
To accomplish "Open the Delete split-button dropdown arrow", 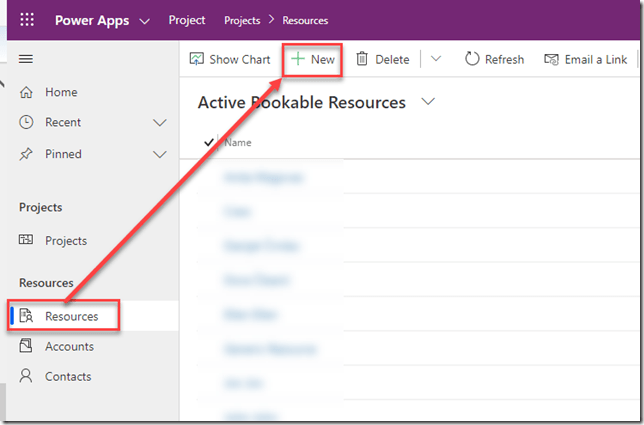I will tap(435, 59).
